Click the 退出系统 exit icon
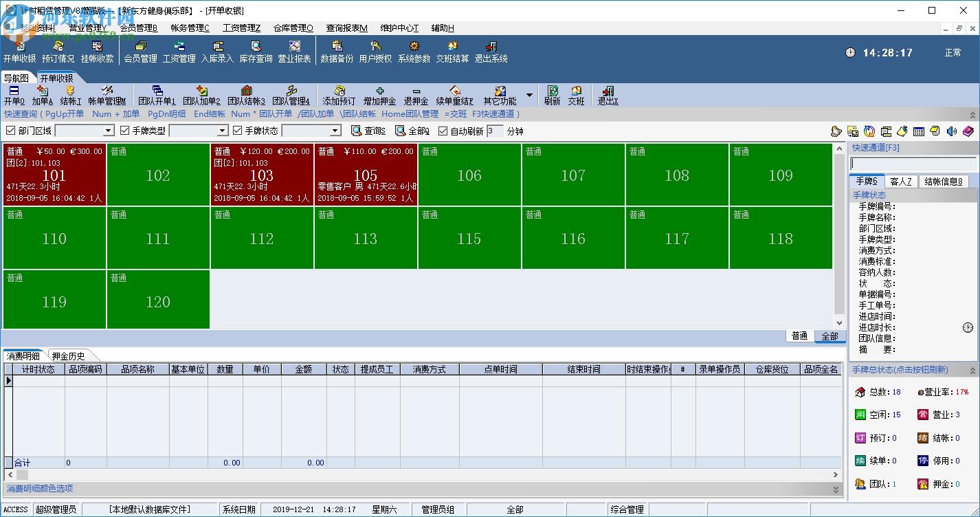This screenshot has height=517, width=980. pyautogui.click(x=491, y=52)
